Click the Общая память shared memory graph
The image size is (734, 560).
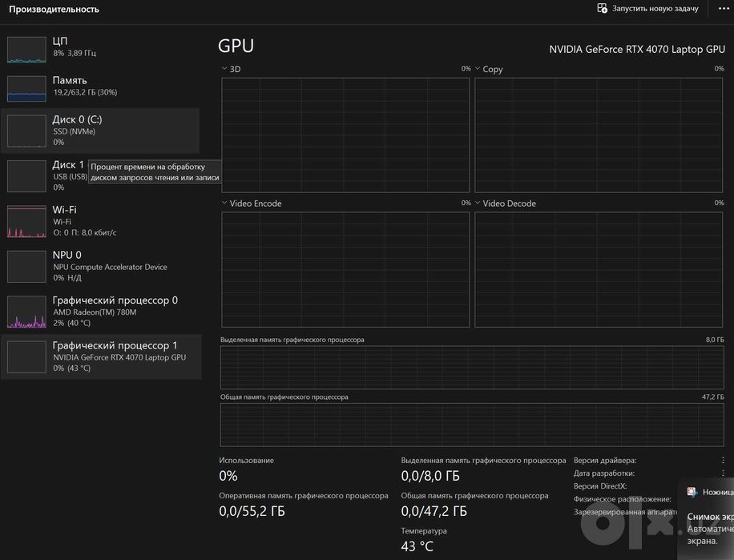[x=472, y=425]
